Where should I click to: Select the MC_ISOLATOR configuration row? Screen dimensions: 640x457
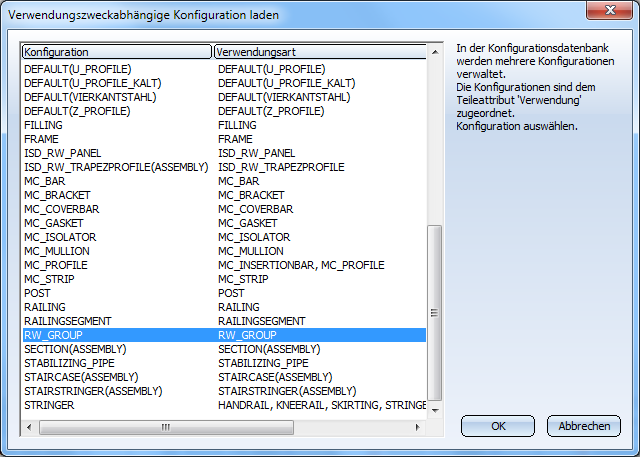(224, 237)
